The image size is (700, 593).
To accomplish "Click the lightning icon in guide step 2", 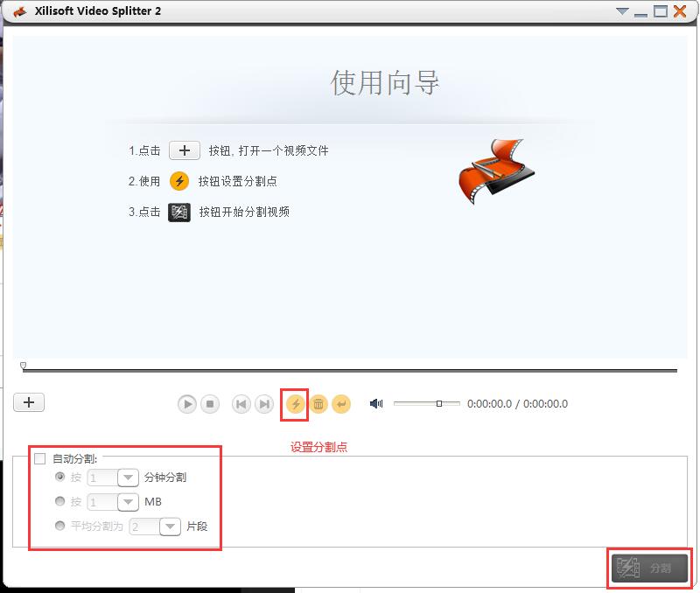I will tap(179, 181).
